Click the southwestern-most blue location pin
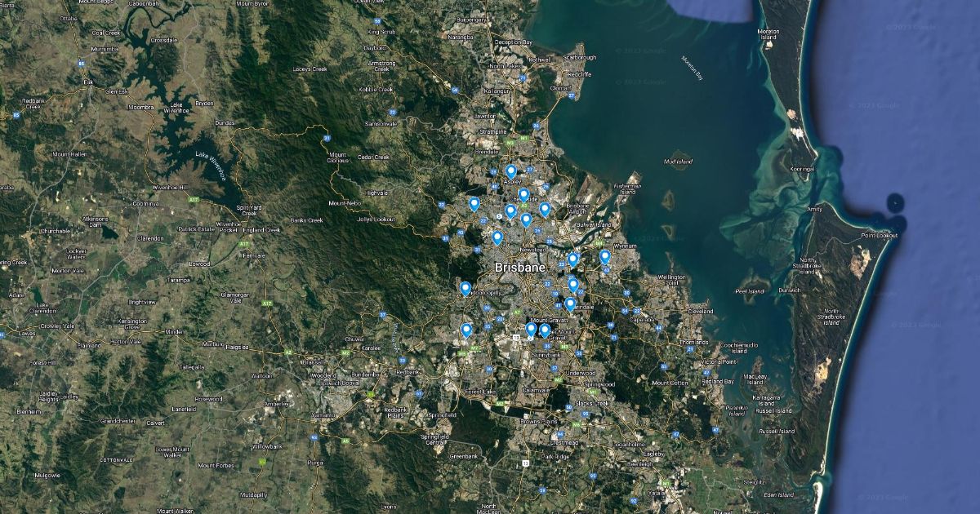 466,330
